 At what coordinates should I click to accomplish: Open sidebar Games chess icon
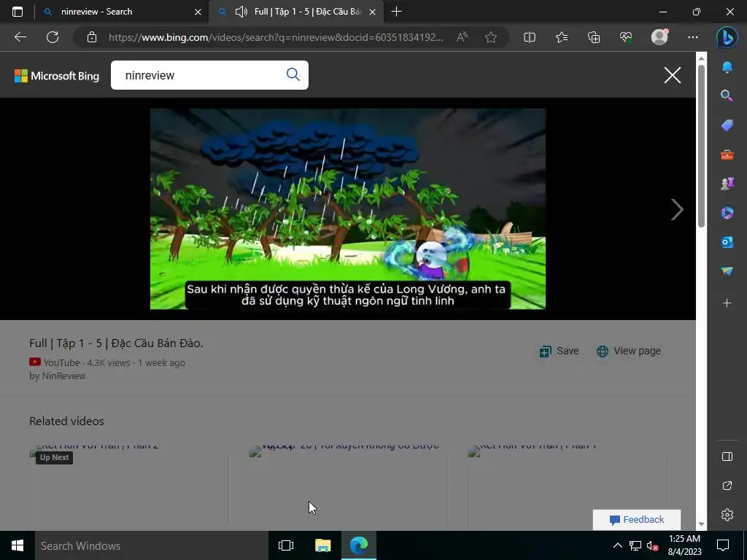727,183
